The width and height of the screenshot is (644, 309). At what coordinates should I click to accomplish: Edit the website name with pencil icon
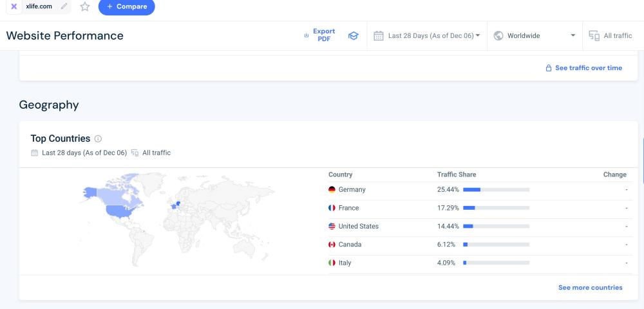point(64,6)
